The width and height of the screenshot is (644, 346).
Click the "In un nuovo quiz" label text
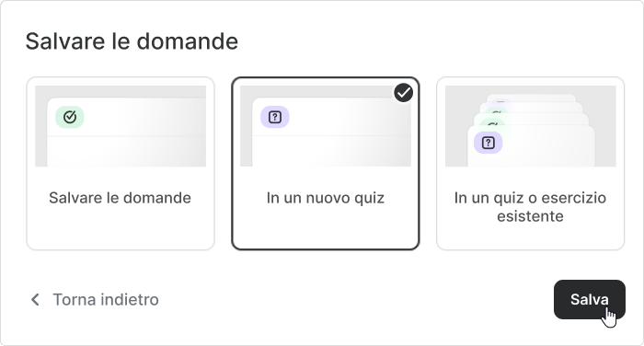point(326,198)
